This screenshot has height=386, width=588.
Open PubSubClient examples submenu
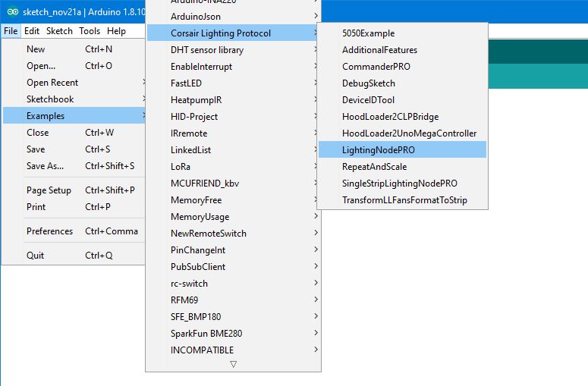pos(233,267)
